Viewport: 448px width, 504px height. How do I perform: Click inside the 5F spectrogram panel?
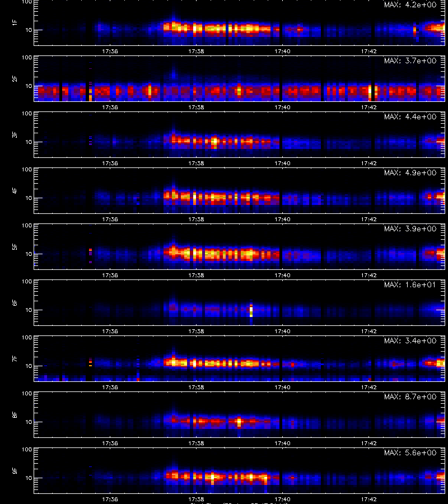(240, 246)
